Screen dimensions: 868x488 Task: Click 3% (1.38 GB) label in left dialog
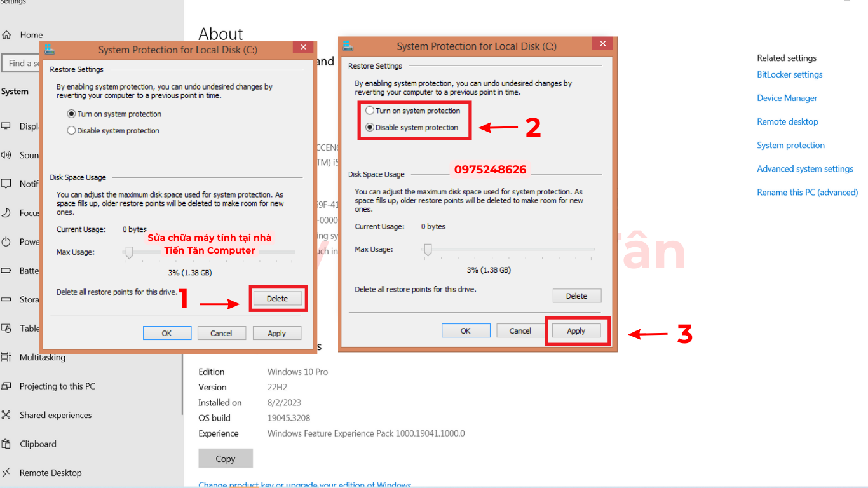point(190,273)
